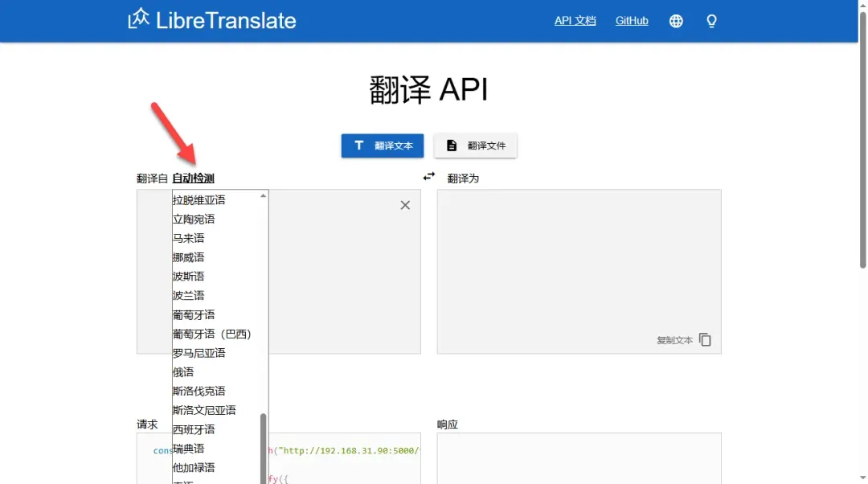Screen dimensions: 868x484
Task: Select 拉脱维亚语 from the language list
Action: click(x=199, y=200)
